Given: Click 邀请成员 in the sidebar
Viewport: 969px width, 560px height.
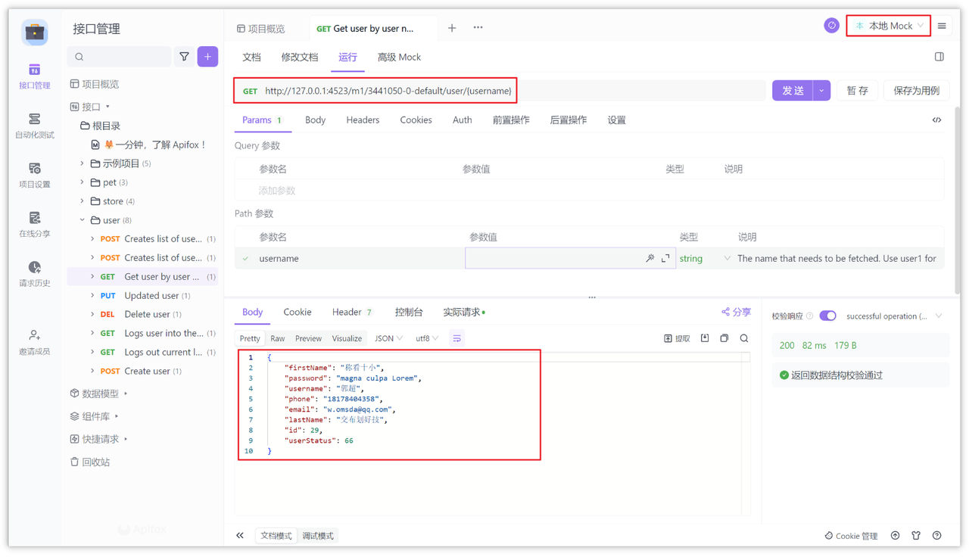Looking at the screenshot, I should pos(33,341).
